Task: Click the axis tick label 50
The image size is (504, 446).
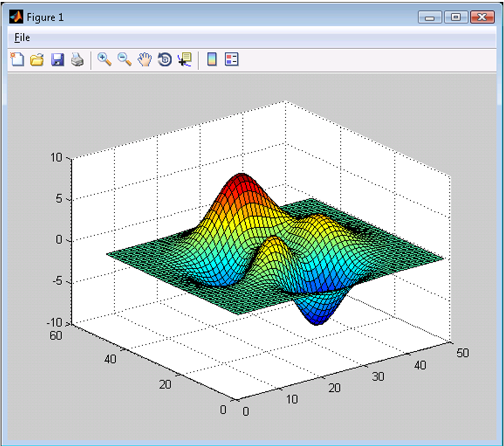Action: pos(462,353)
